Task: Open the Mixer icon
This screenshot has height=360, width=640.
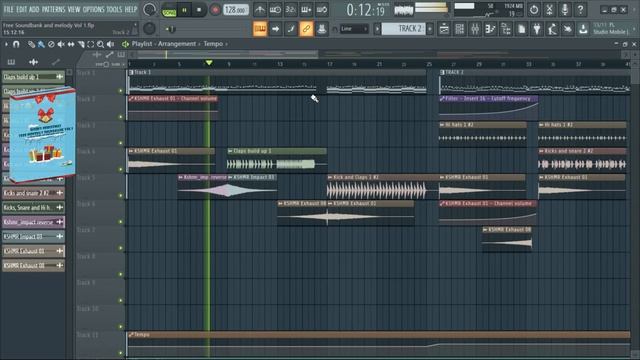Action: coord(475,29)
